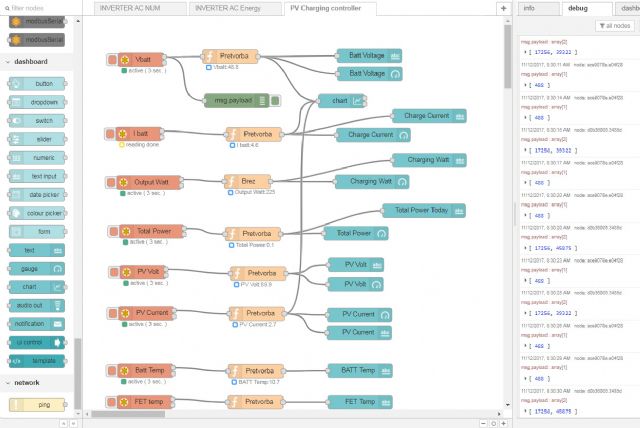Click the filter nodes search field
This screenshot has height=428, width=640.
coord(40,7)
